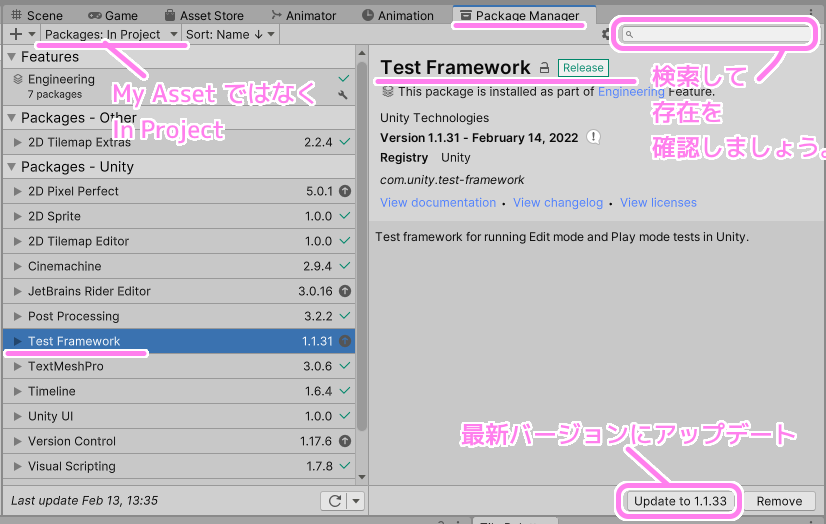826x524 pixels.
Task: Click com.unity.test-framework package name text
Action: pos(452,180)
